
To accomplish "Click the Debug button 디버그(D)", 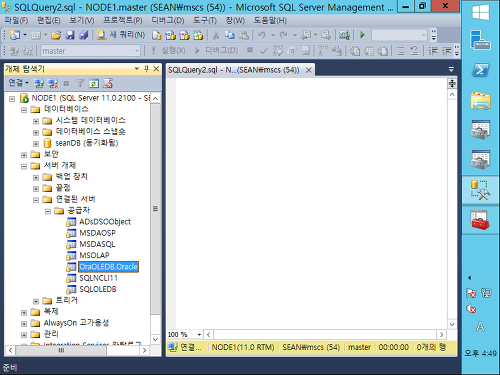I will [216, 50].
